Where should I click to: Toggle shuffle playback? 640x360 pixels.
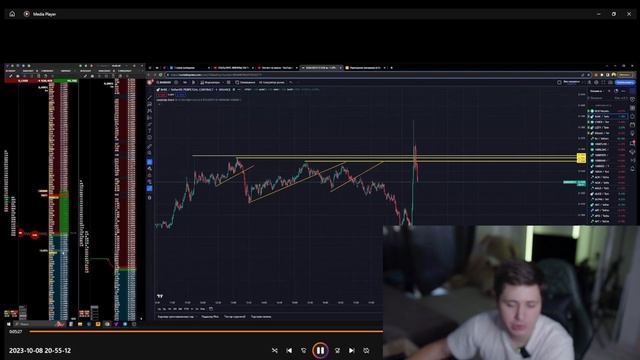click(275, 351)
